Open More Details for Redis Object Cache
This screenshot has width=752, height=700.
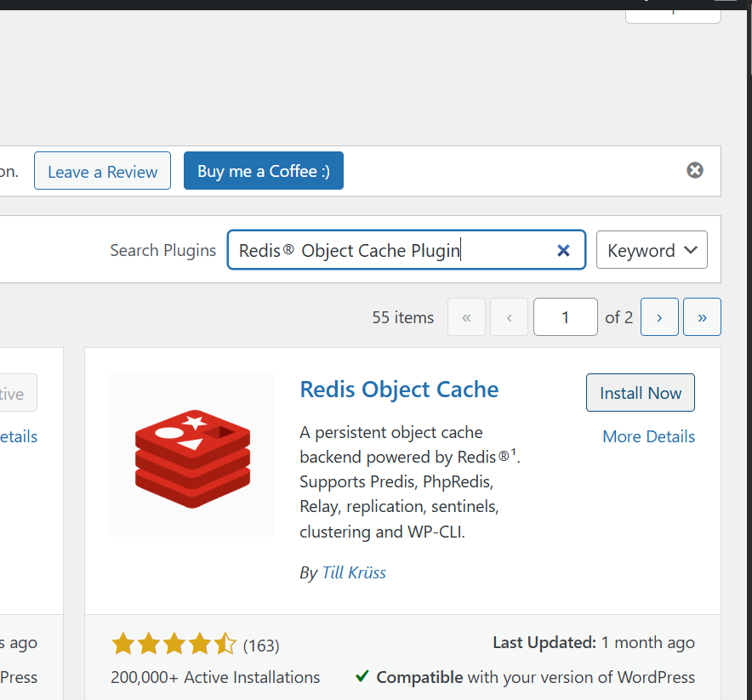click(x=648, y=436)
